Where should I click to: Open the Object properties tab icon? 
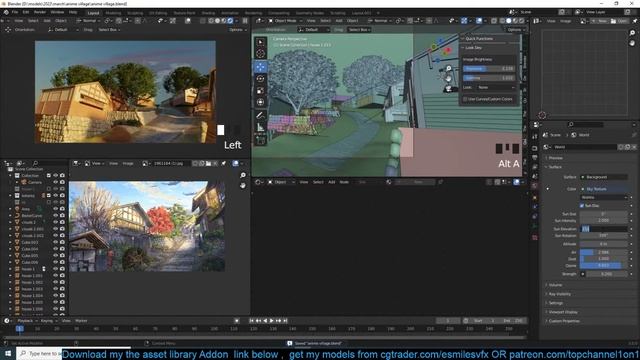pos(535,198)
